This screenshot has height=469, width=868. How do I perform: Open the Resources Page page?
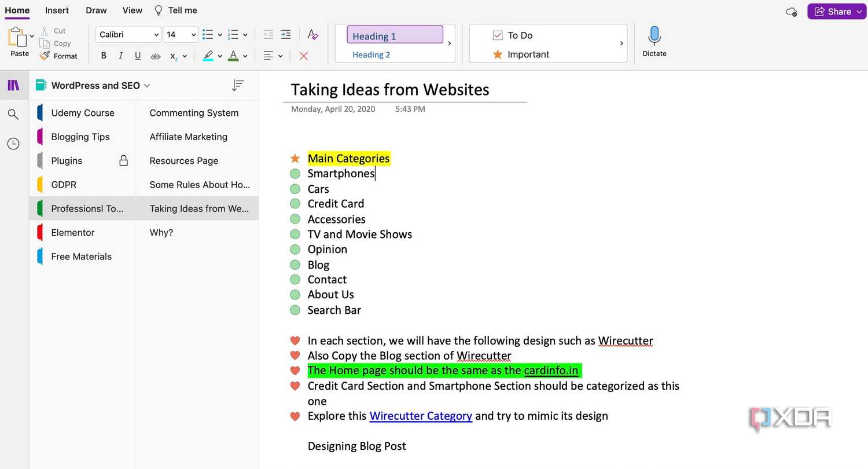coord(197,160)
